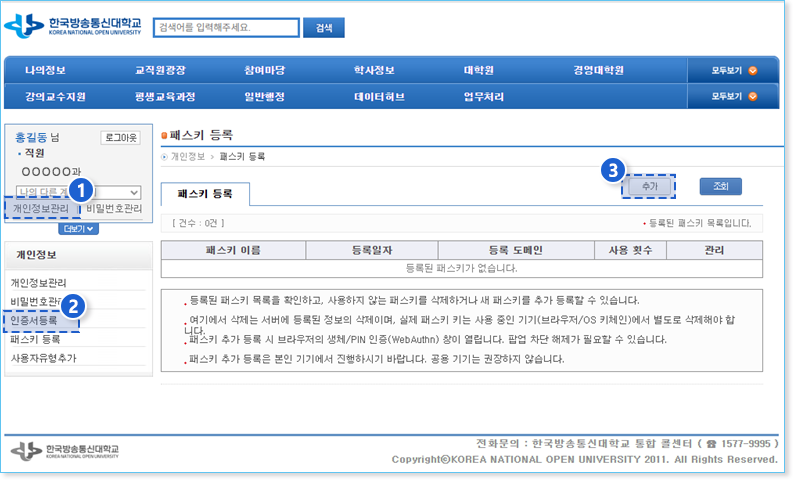Click the 개인정보 sidebar heading
This screenshot has width=793, height=480.
(36, 255)
